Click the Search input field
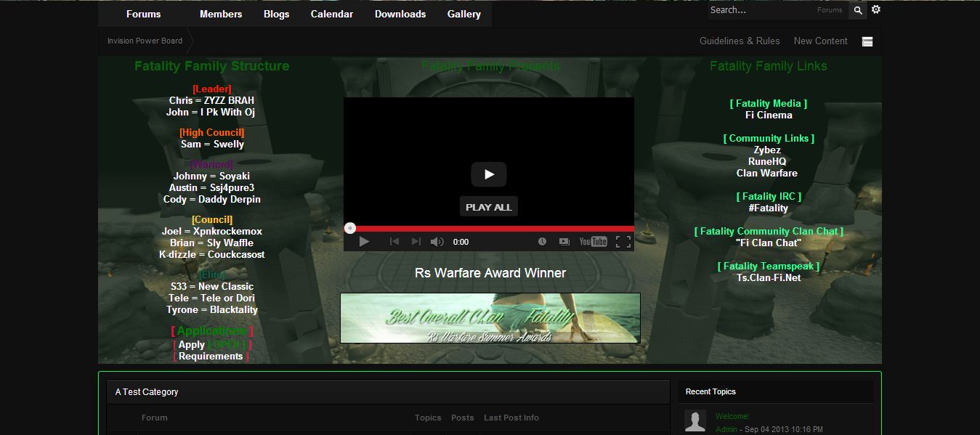980x435 pixels. pos(760,10)
